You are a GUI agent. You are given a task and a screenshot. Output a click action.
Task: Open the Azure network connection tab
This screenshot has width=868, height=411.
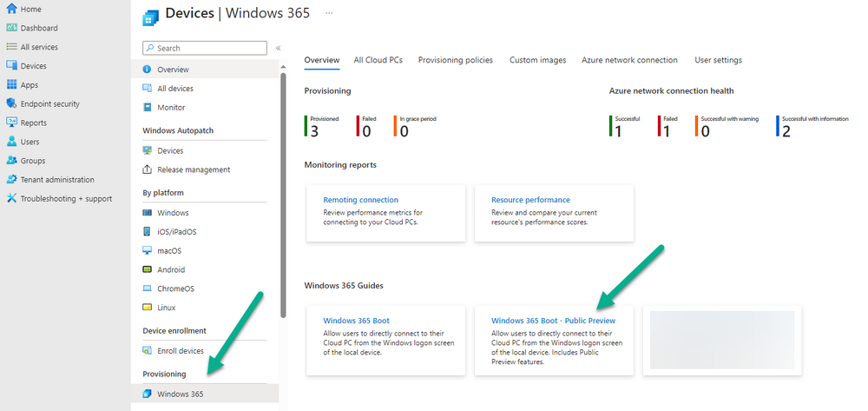[629, 60]
